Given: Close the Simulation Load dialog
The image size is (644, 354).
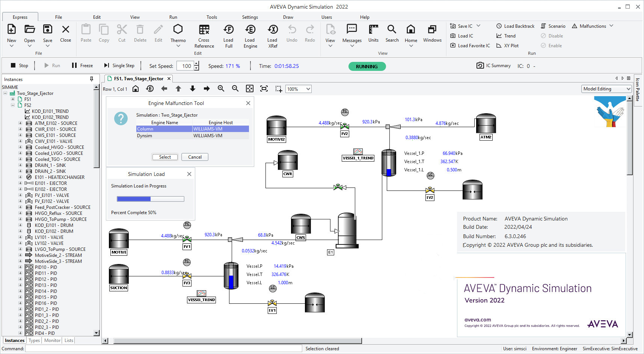Looking at the screenshot, I should coord(189,174).
